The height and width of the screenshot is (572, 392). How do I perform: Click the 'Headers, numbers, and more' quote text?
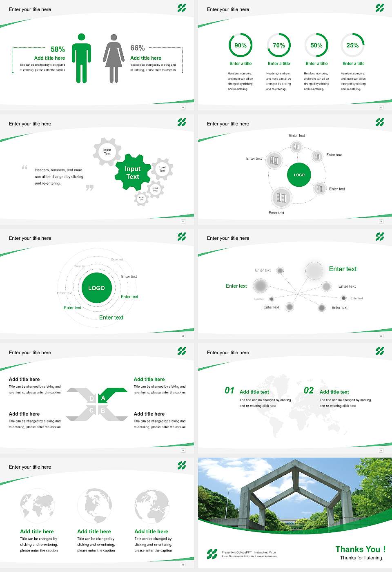pos(59,177)
